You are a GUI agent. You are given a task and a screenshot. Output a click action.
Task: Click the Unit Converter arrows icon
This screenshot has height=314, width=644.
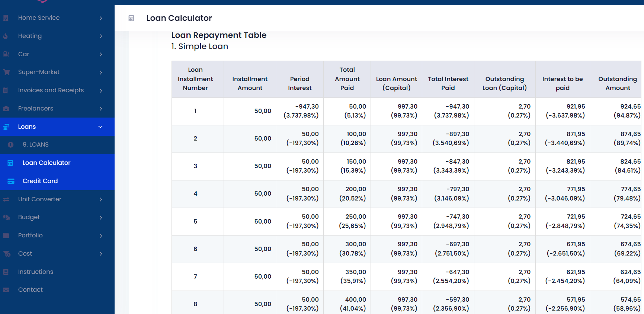click(x=6, y=199)
